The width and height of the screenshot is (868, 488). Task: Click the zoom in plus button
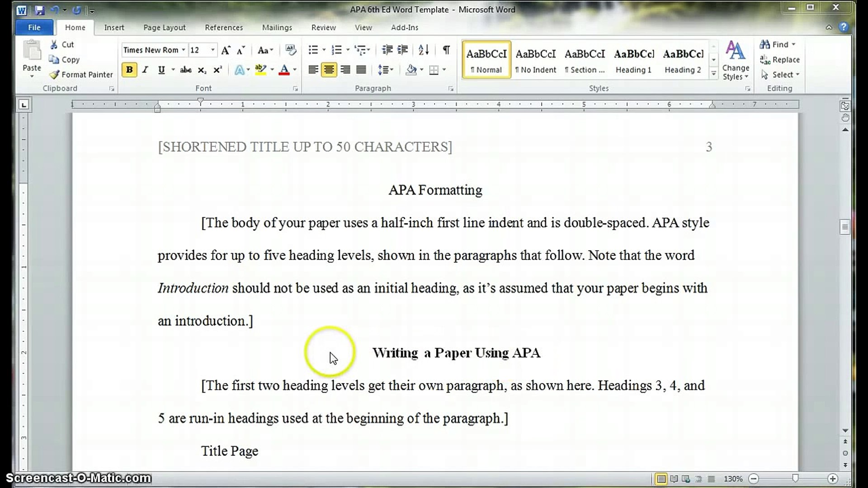pos(833,479)
